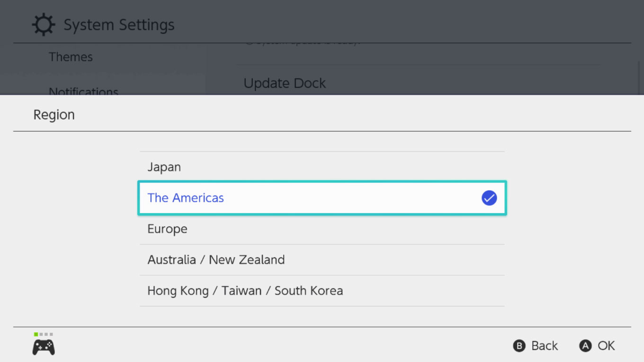The image size is (644, 362).
Task: Click the checkmark beside The Americas
Action: pos(489,198)
